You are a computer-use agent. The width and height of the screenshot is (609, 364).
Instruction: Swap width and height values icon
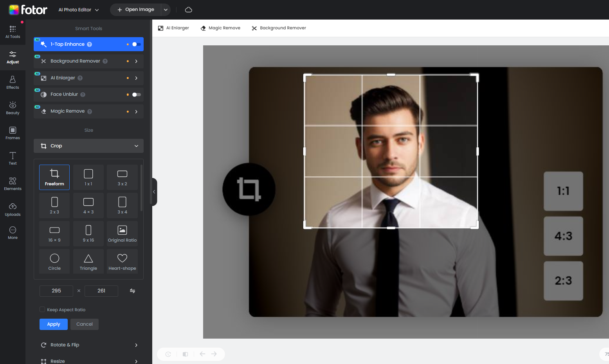pos(132,291)
